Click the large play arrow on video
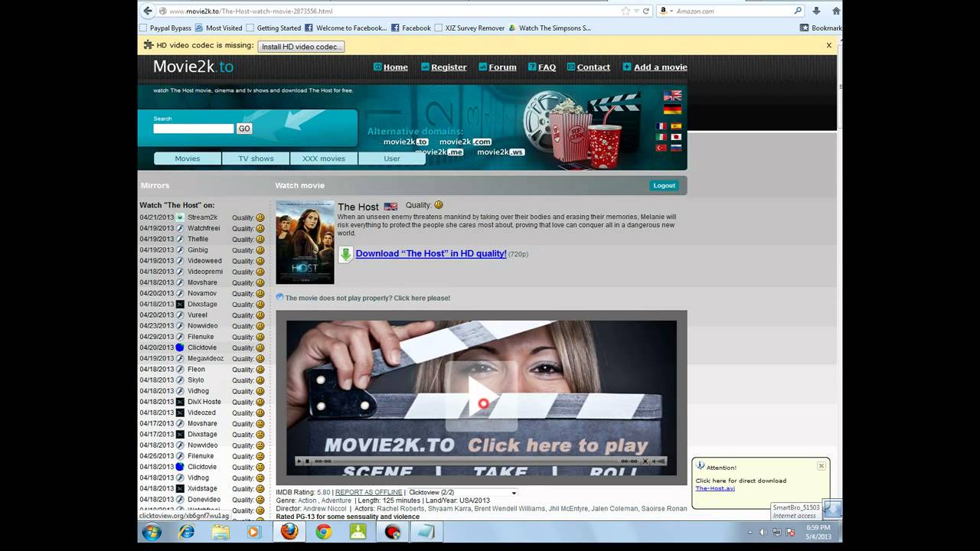Viewport: 980px width, 551px height. [x=482, y=396]
